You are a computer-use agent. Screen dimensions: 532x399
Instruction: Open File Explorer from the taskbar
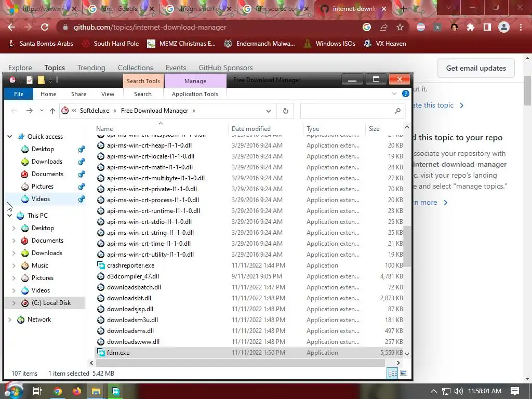click(x=96, y=391)
